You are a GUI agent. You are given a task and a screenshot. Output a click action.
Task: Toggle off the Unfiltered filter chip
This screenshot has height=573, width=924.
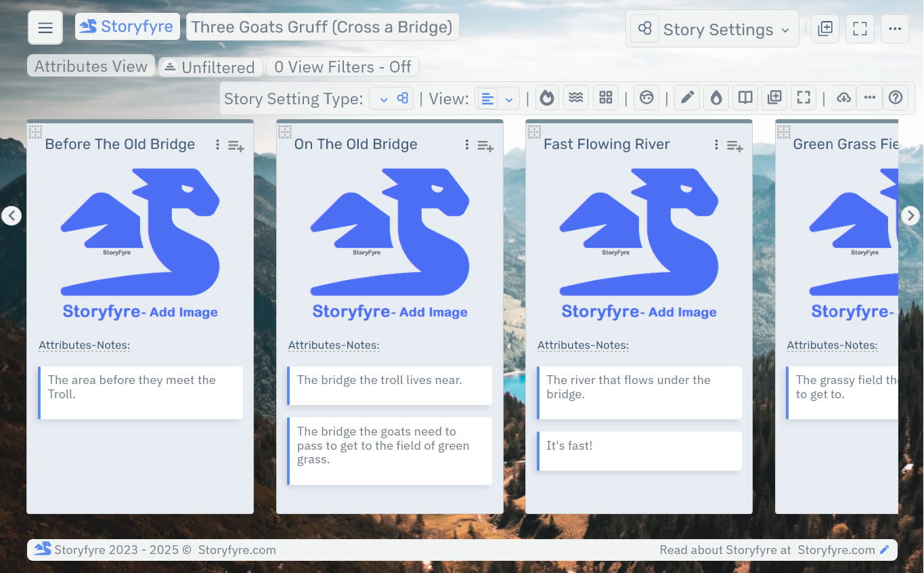(x=210, y=67)
